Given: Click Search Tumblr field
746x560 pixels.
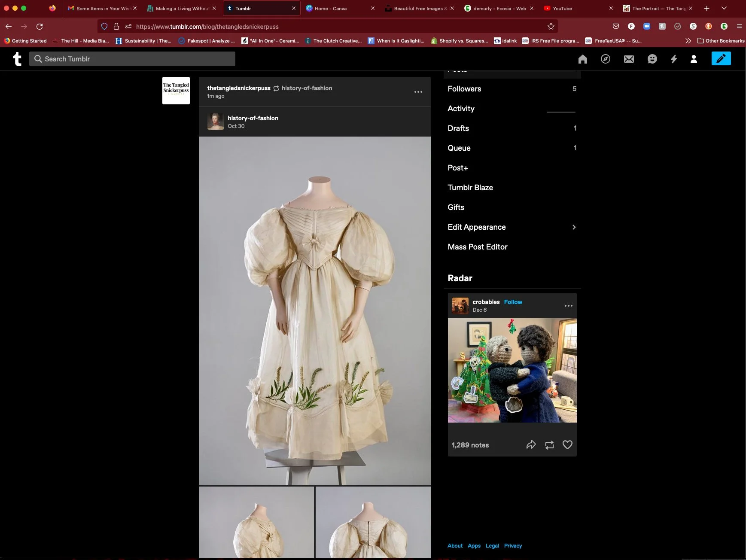Looking at the screenshot, I should tap(132, 59).
